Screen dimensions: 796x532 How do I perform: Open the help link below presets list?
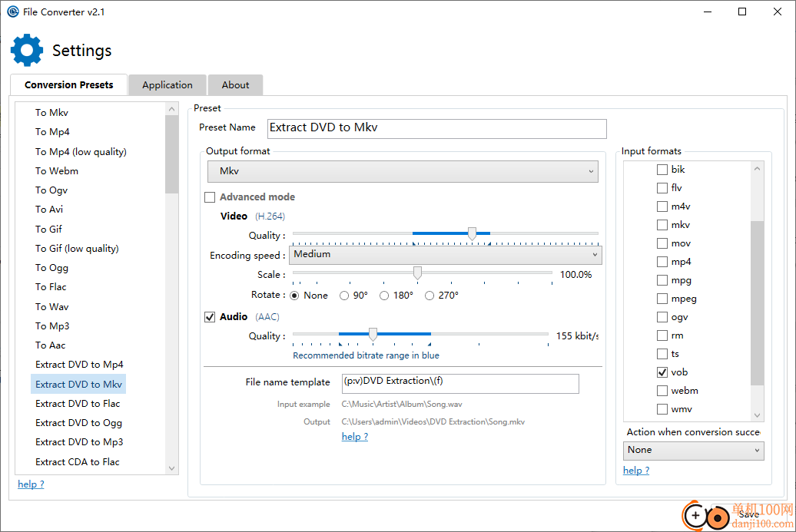tap(31, 484)
